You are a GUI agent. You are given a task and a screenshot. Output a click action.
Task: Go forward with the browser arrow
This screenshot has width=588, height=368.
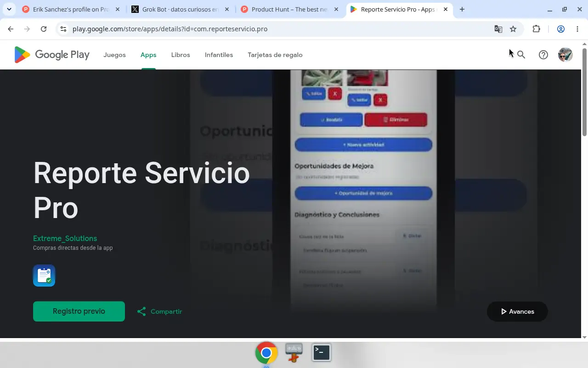[27, 29]
